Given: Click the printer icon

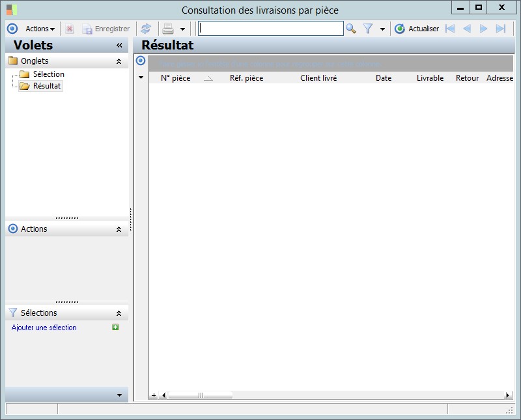Looking at the screenshot, I should pos(168,29).
